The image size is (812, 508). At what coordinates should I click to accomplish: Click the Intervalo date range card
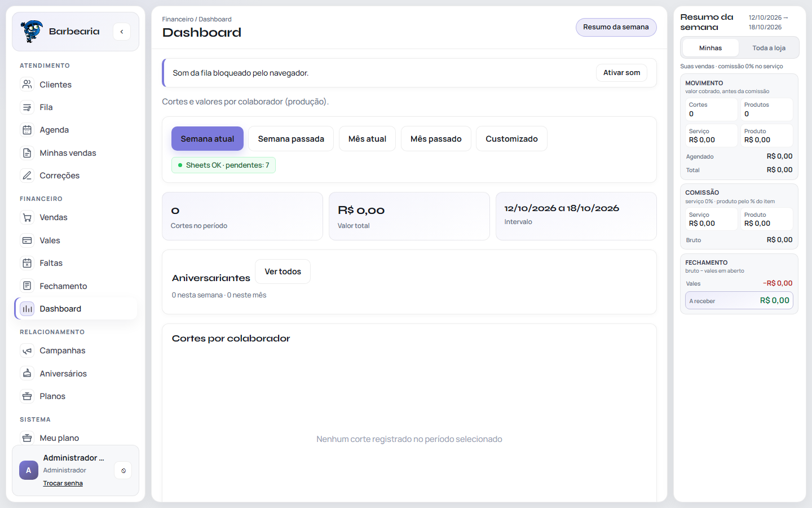click(x=576, y=216)
